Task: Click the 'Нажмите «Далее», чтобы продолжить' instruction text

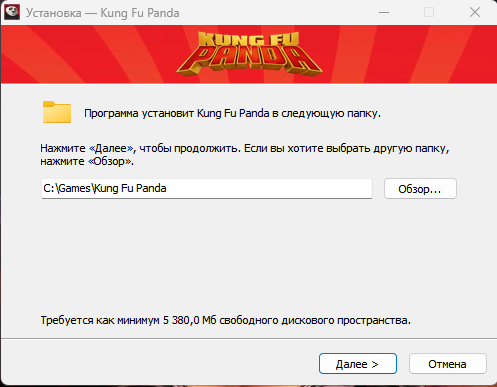Action: (x=245, y=155)
